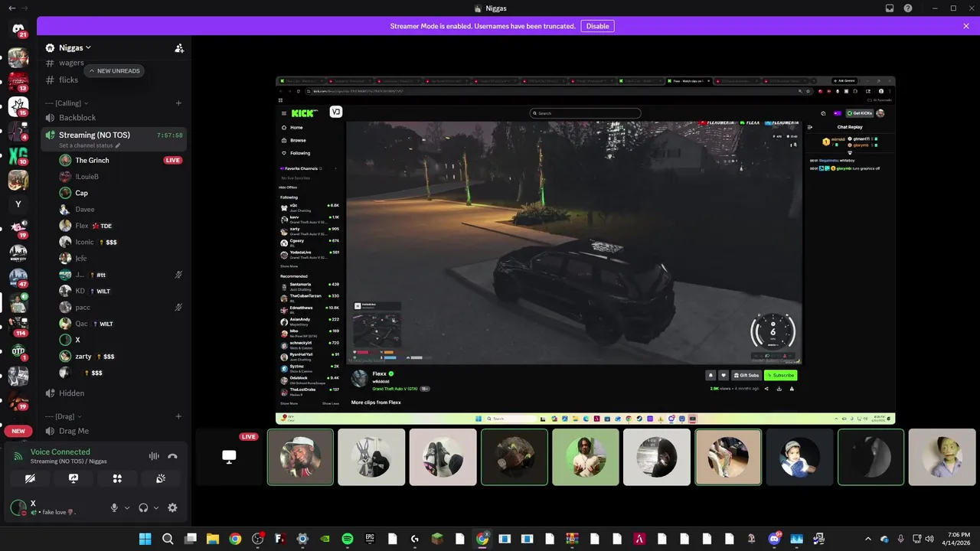Open the server name dropdown menu

click(74, 47)
